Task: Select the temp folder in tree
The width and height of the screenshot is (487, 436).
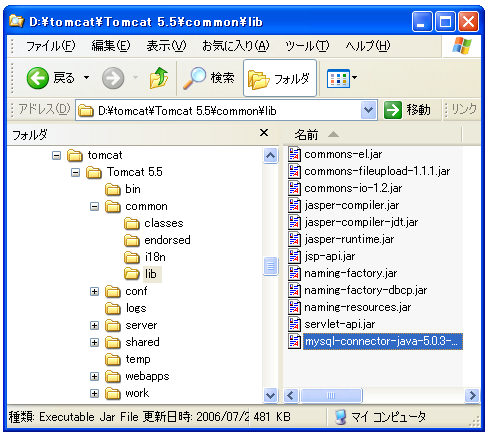Action: point(138,359)
